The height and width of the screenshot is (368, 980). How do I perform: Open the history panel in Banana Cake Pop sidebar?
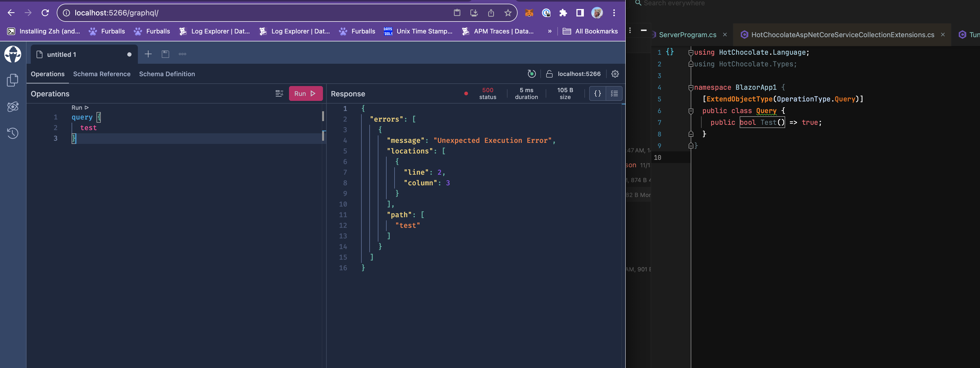tap(12, 133)
